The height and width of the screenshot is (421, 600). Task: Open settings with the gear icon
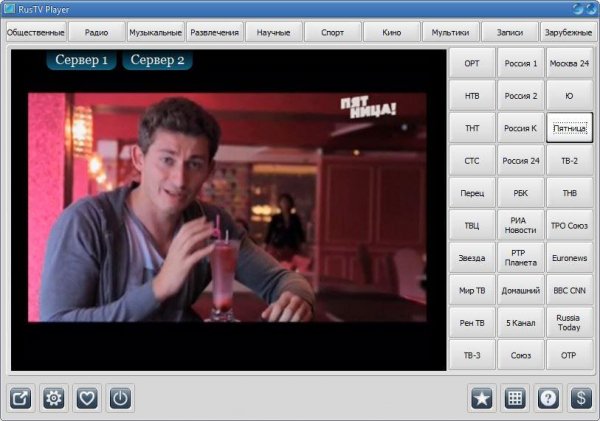click(x=54, y=398)
